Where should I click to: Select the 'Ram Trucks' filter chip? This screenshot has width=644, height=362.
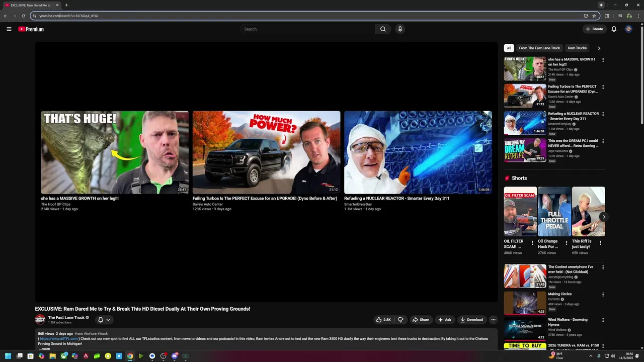click(x=577, y=48)
